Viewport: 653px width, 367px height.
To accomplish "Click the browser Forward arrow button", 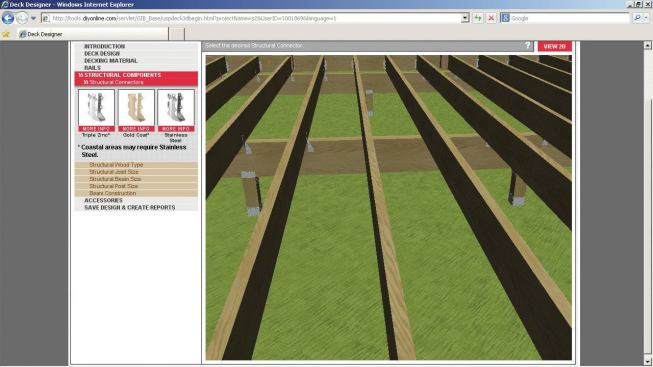I will [x=22, y=18].
